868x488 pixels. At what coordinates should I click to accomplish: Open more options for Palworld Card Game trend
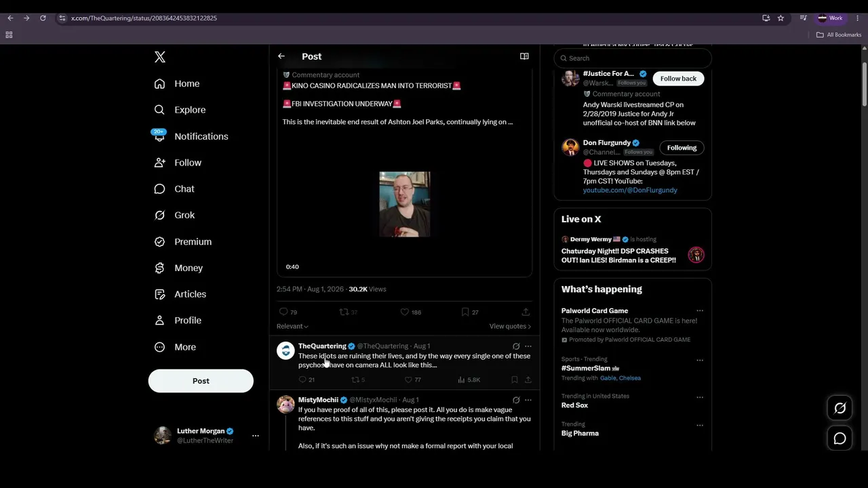pos(700,311)
